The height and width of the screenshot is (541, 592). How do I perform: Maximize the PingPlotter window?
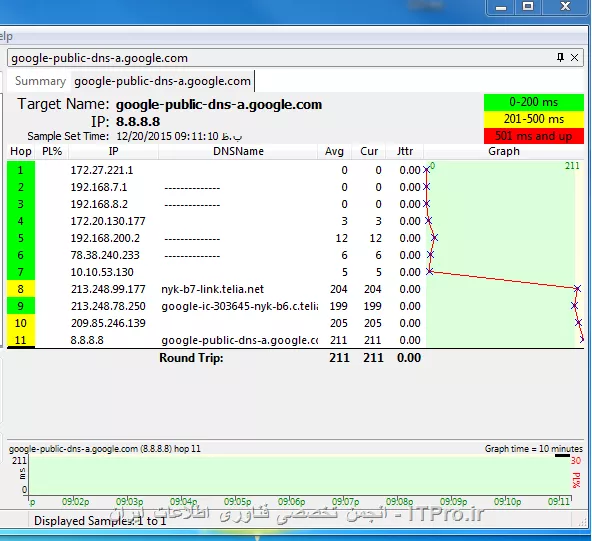coord(528,7)
